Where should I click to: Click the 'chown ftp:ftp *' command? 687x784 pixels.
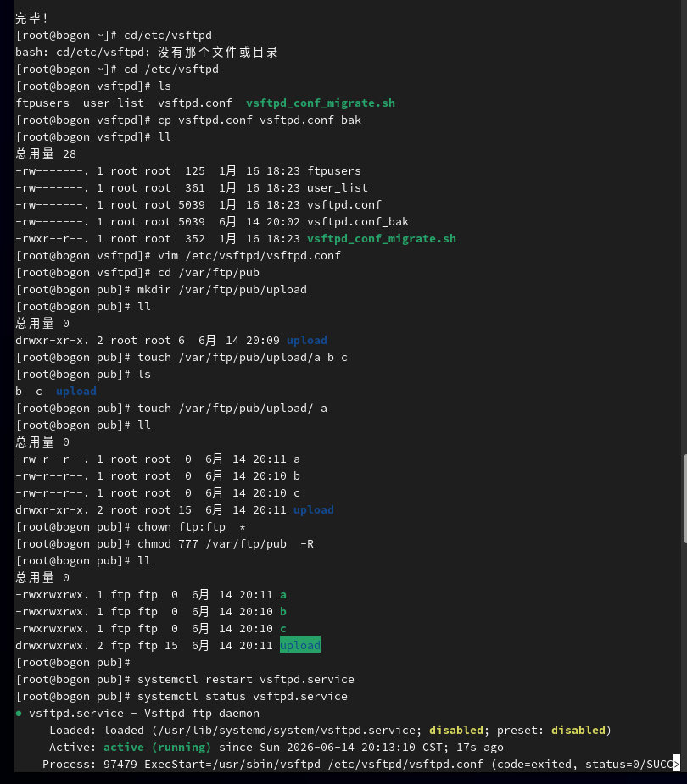[x=192, y=527]
